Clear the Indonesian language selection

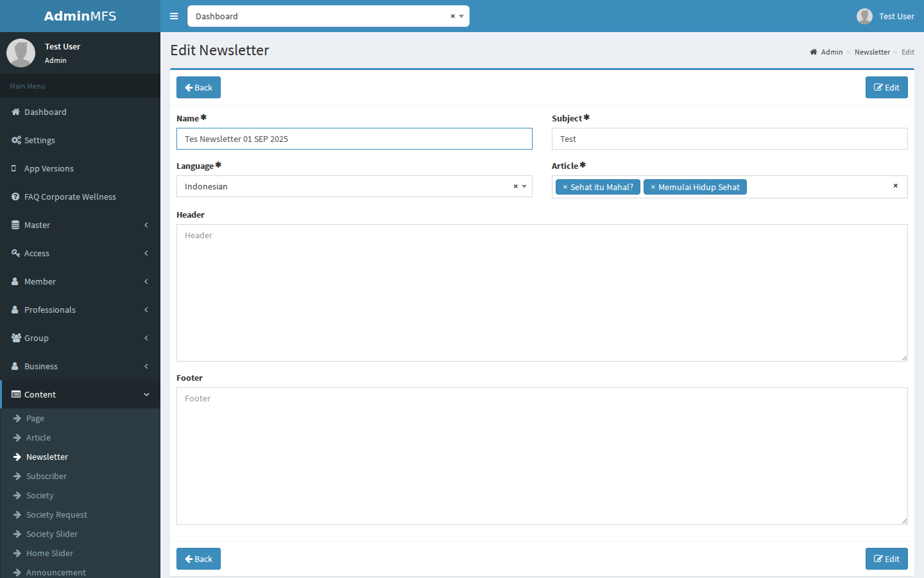[x=515, y=186]
